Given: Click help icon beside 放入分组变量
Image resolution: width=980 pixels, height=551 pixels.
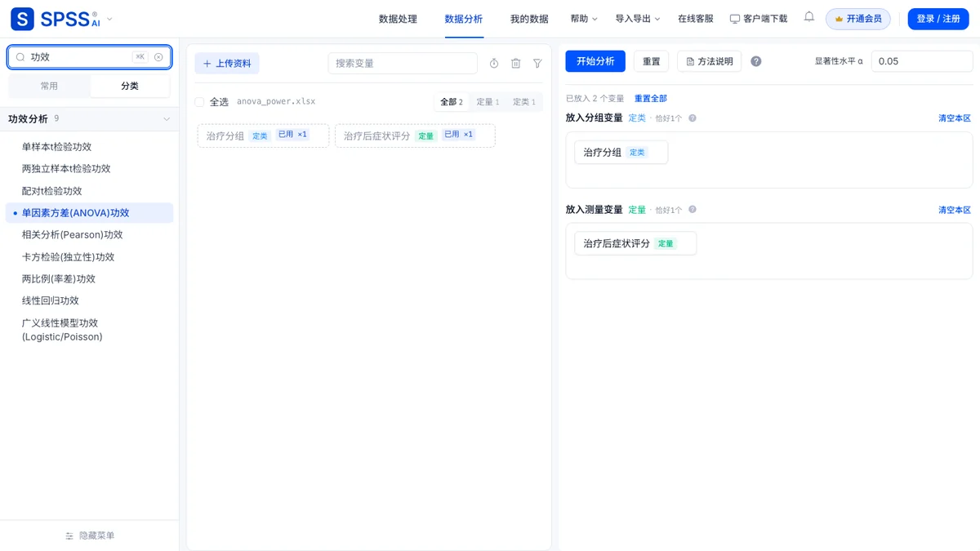Looking at the screenshot, I should (x=693, y=118).
